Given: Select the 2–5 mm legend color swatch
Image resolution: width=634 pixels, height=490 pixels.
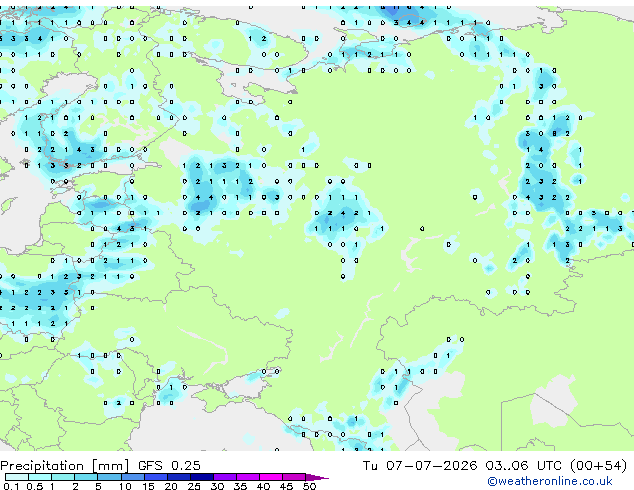Looking at the screenshot, I should 86,477.
